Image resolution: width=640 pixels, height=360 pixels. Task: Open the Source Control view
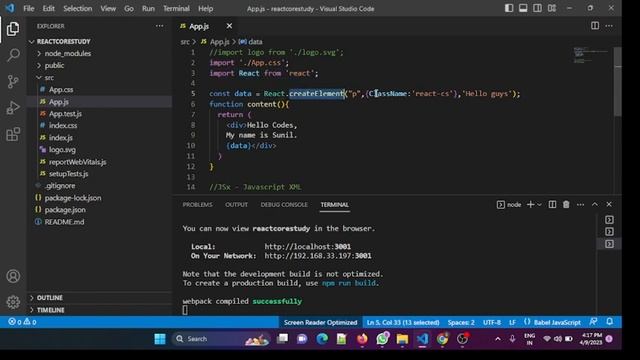pyautogui.click(x=13, y=82)
